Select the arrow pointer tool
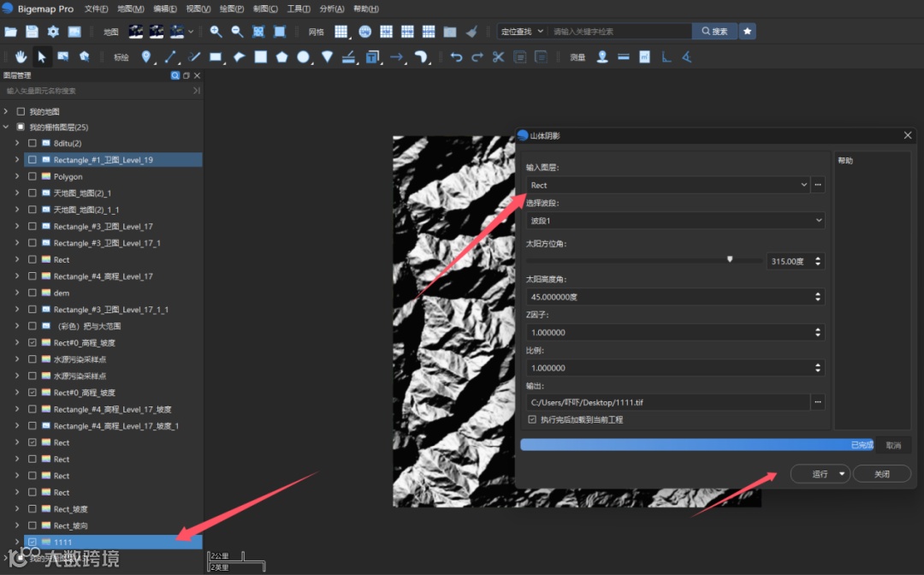Image resolution: width=924 pixels, height=575 pixels. [42, 57]
